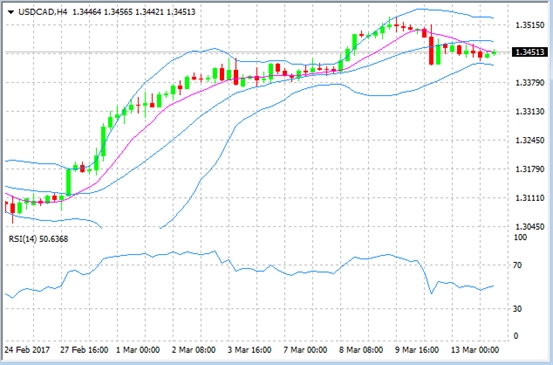The height and width of the screenshot is (365, 553).
Task: Click the 9 Mar 16:00 time label
Action: point(417,350)
